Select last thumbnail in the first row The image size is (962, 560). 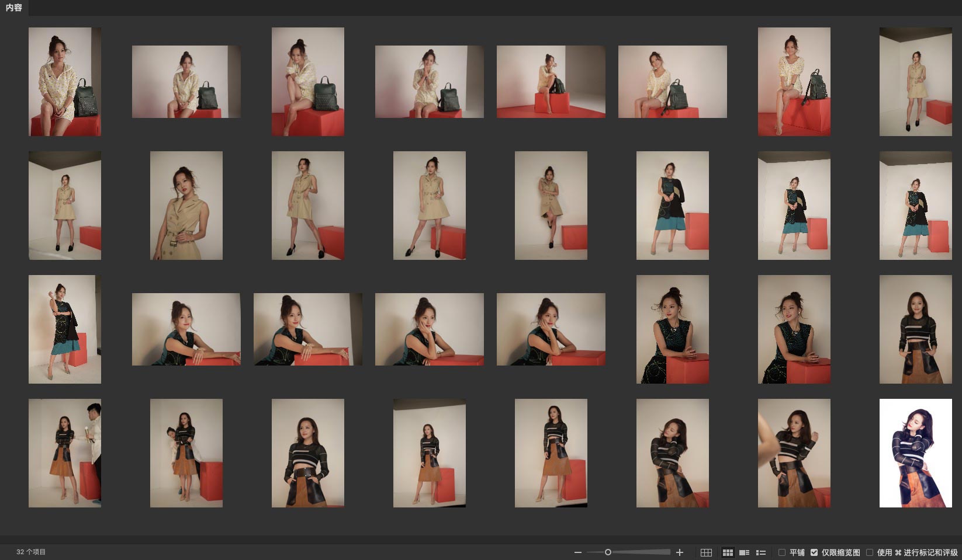[915, 82]
